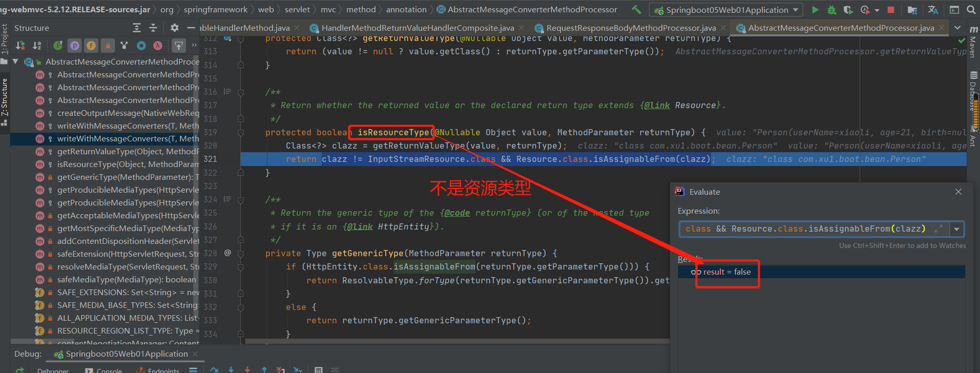Click the 'method' breadcrumb in the navigation bar
Screen dimensions: 980x373
pos(361,10)
